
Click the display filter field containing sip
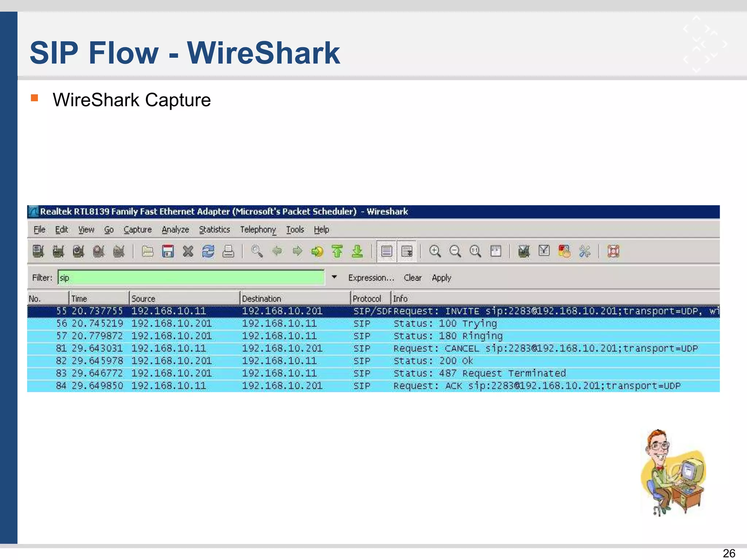[191, 278]
